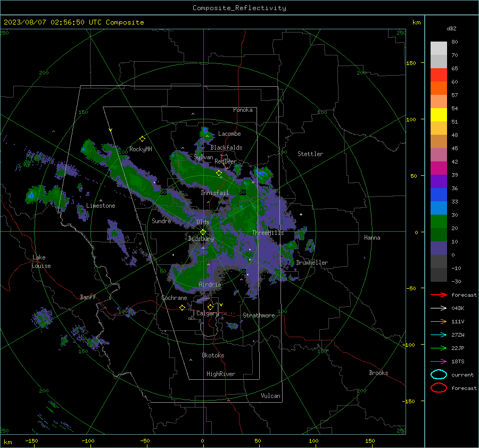The height and width of the screenshot is (448, 479).
Task: Select the magenta 39-42 dBZ swatch
Action: tap(439, 168)
